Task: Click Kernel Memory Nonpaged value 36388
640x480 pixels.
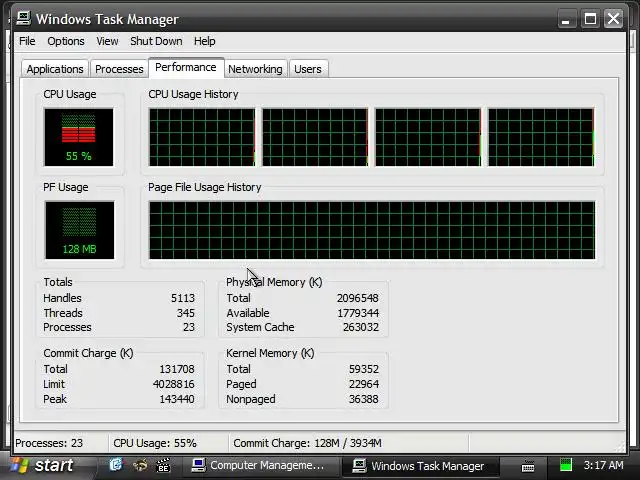Action: (x=364, y=399)
